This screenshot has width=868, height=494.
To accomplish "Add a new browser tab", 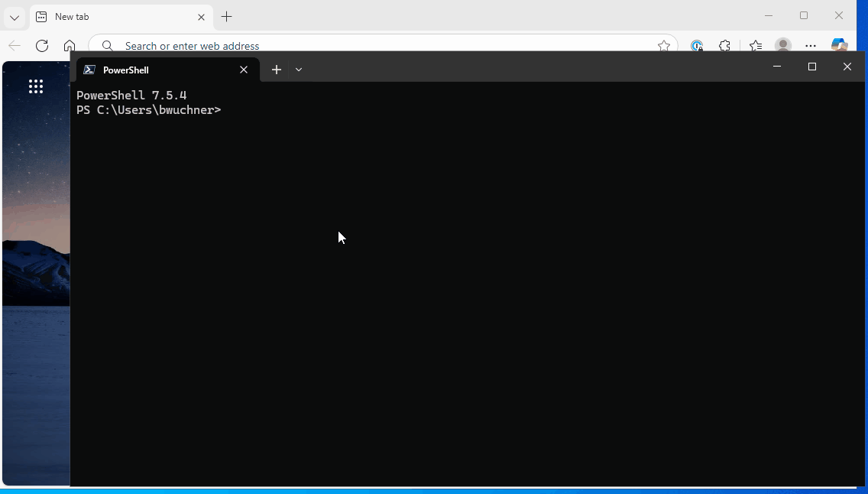I will 226,17.
